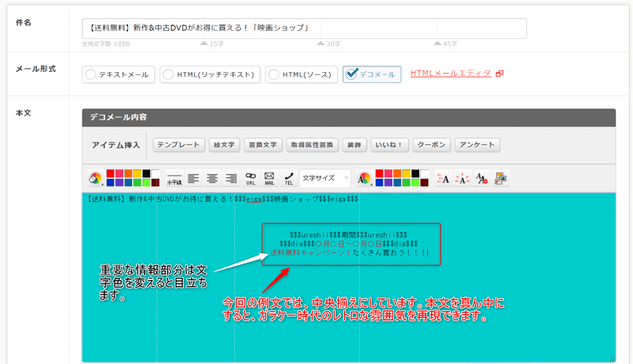Pick pink in text color palette
This screenshot has width=633, height=364.
389,173
